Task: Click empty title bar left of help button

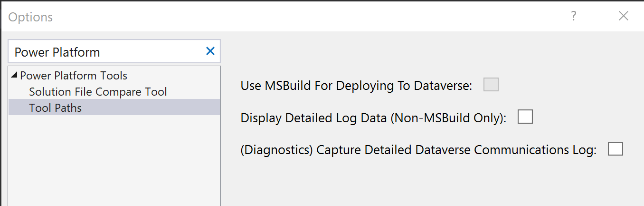Action: click(x=332, y=16)
